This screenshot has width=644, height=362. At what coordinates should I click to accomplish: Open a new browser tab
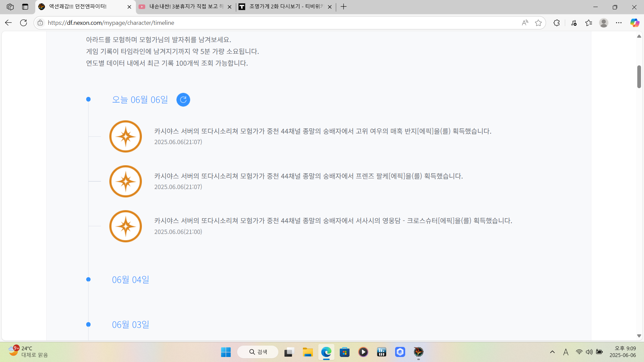(343, 7)
